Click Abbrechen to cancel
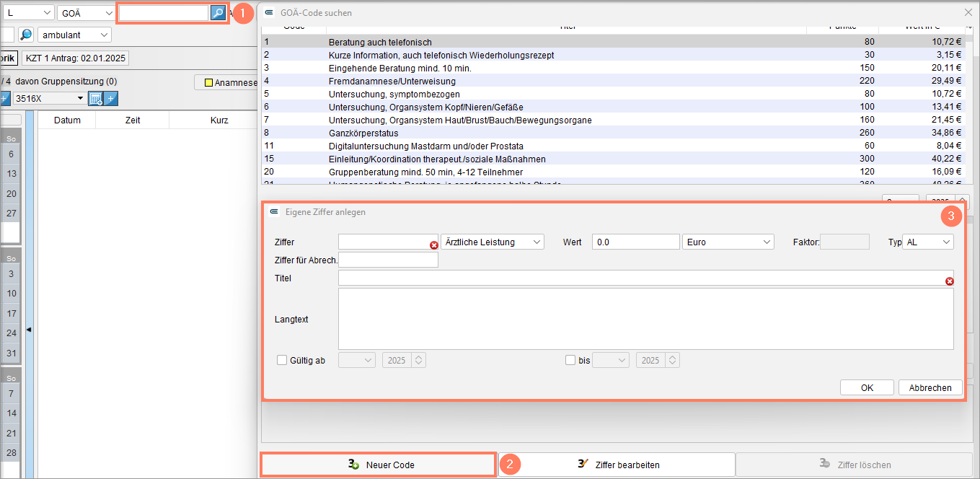980x479 pixels. coord(930,387)
